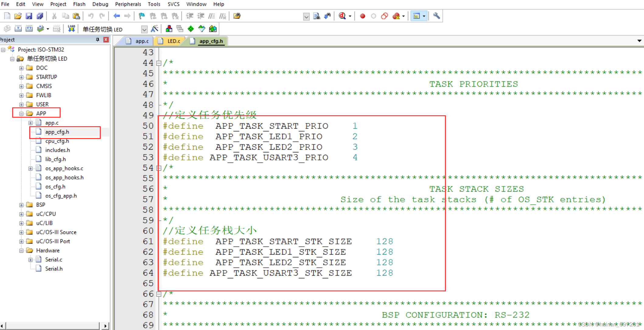Open the target selection dropdown 单任务切换 LED
644x330 pixels.
pyautogui.click(x=144, y=29)
